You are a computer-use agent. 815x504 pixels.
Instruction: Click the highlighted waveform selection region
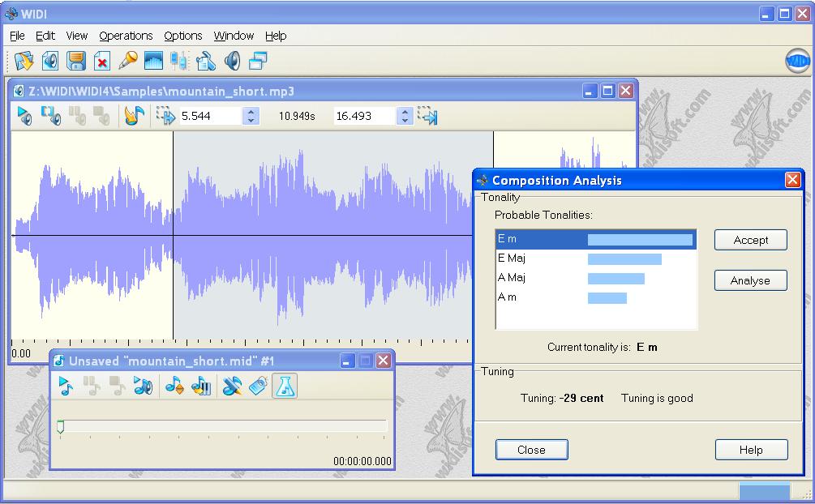coord(332,235)
